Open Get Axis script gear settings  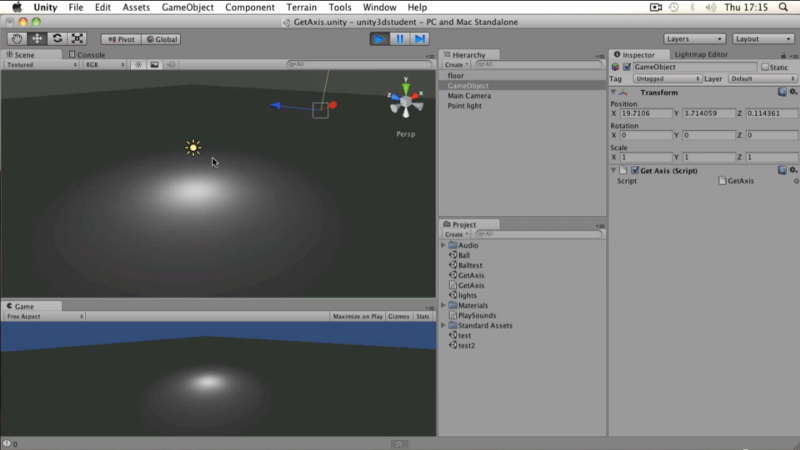click(x=793, y=170)
